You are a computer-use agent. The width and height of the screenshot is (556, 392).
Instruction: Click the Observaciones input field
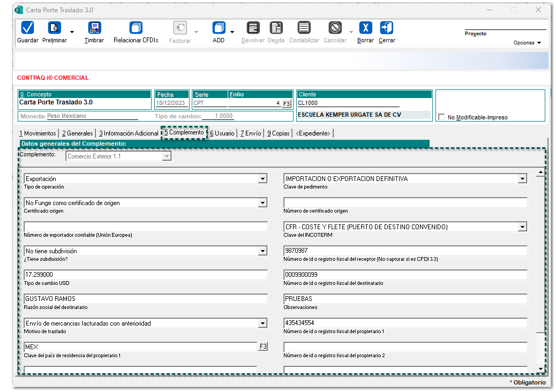point(405,299)
